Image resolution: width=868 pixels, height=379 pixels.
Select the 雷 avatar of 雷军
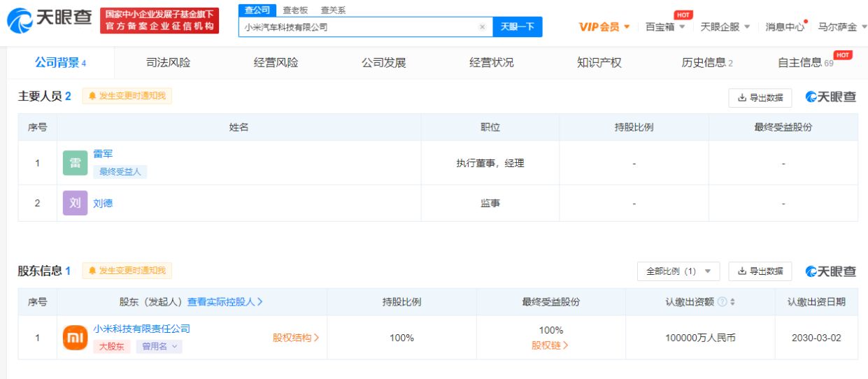pos(75,163)
